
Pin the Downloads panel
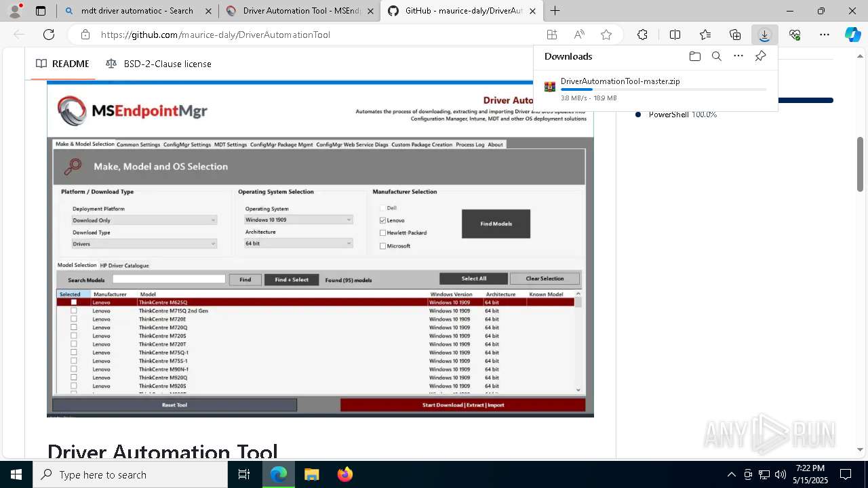760,56
